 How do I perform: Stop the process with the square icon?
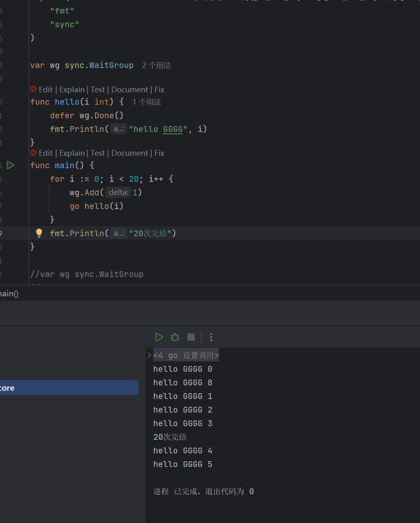(x=191, y=337)
